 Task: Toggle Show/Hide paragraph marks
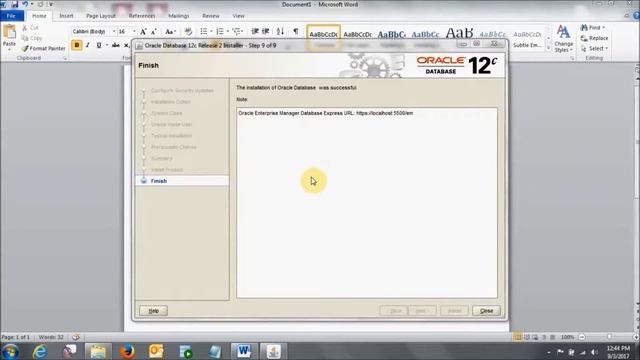pos(296,31)
